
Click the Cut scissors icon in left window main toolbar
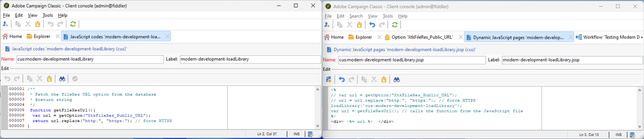tap(28, 24)
